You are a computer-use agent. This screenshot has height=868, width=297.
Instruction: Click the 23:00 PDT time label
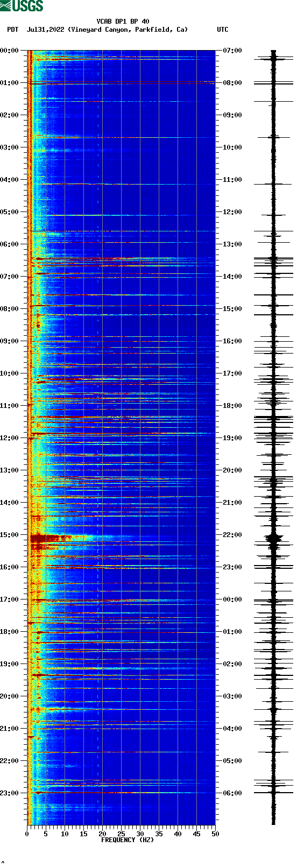(x=9, y=793)
